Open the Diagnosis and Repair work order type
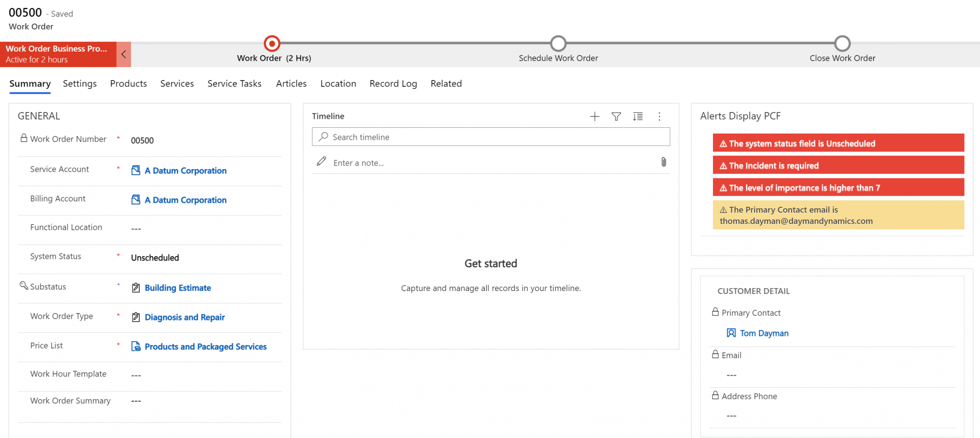The width and height of the screenshot is (980, 438). [185, 317]
